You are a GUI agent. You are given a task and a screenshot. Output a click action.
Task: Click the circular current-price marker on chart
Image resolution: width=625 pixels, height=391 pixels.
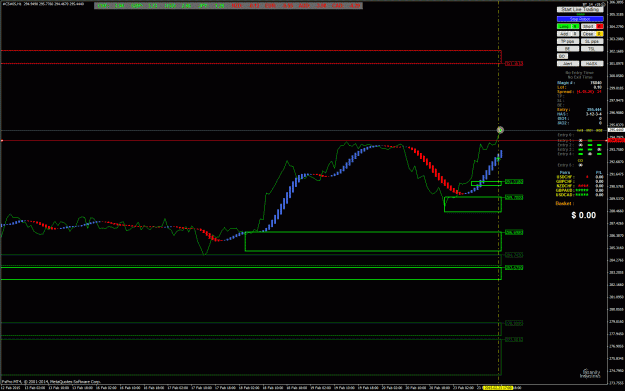point(500,130)
